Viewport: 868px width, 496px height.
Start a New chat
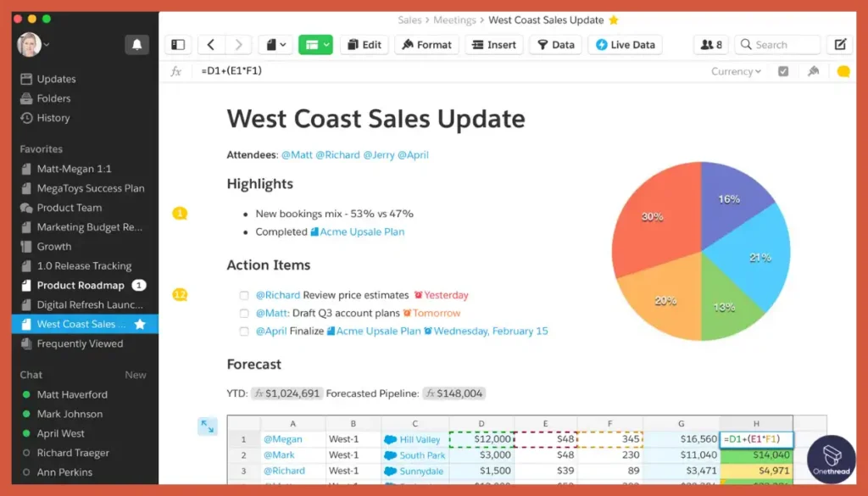(135, 375)
